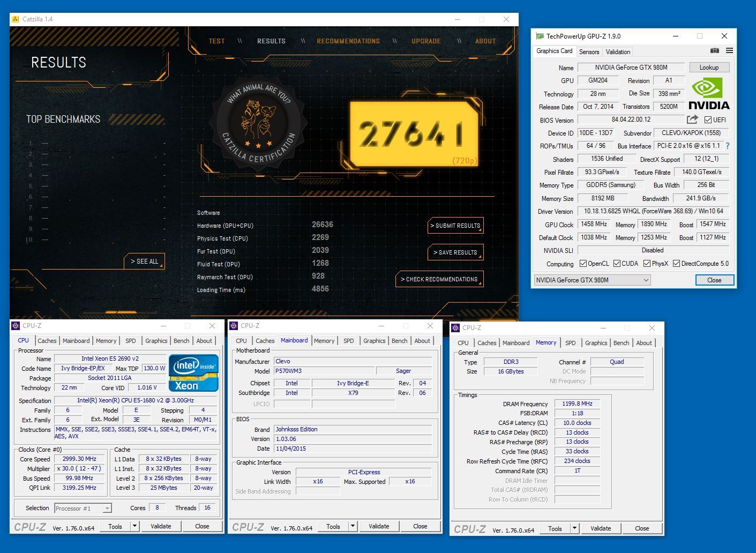This screenshot has height=553, width=756.
Task: Click the GPU name field NVIDIA GeForce GTX 980M
Action: pyautogui.click(x=631, y=68)
